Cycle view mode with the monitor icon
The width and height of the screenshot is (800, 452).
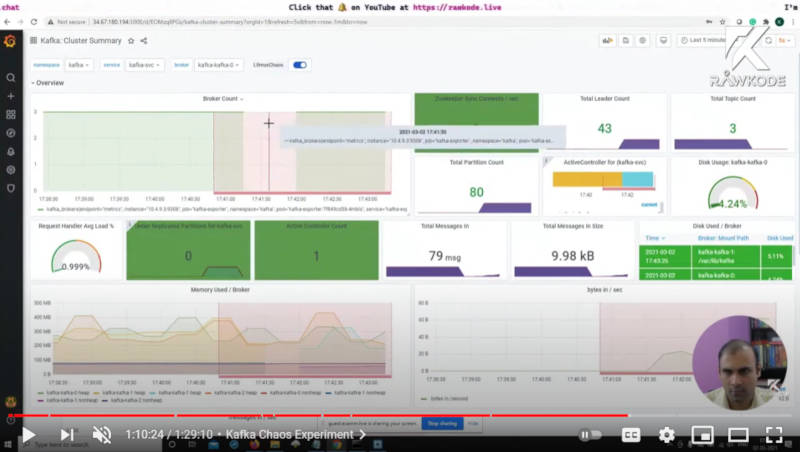click(663, 40)
